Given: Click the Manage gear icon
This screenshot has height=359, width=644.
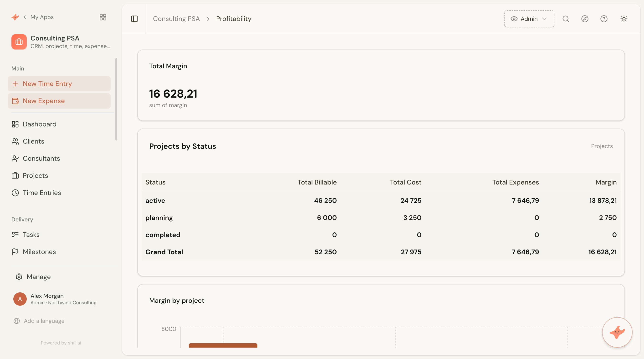Looking at the screenshot, I should tap(19, 277).
